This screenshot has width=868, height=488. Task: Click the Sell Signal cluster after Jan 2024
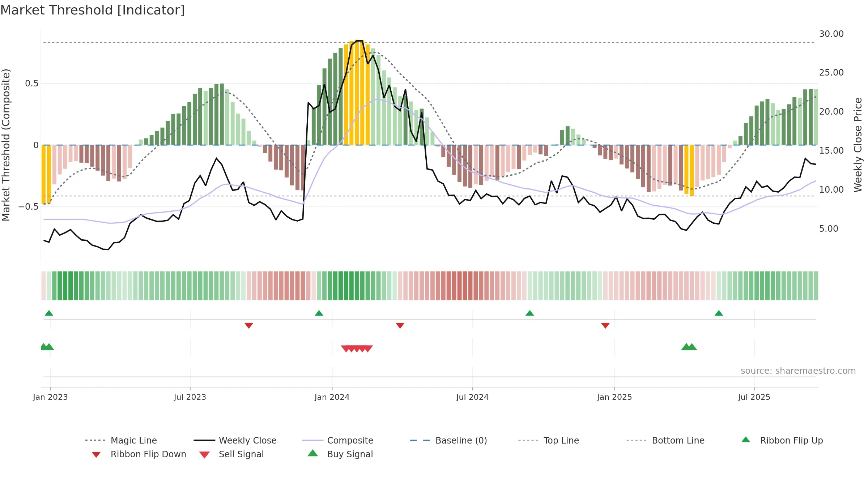pos(357,348)
